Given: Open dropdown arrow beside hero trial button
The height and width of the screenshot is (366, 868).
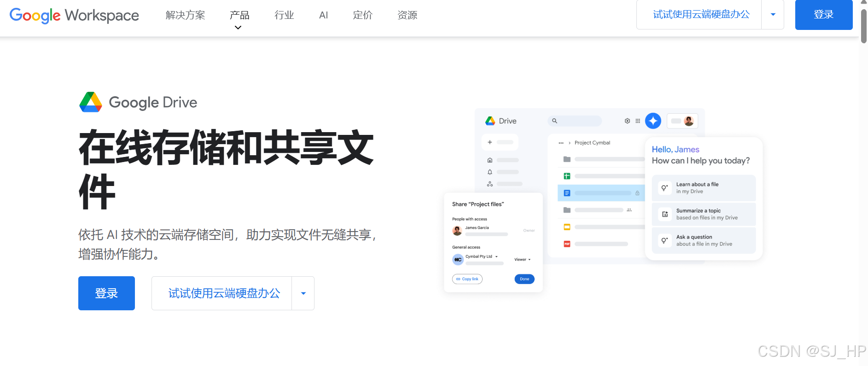Looking at the screenshot, I should tap(303, 293).
